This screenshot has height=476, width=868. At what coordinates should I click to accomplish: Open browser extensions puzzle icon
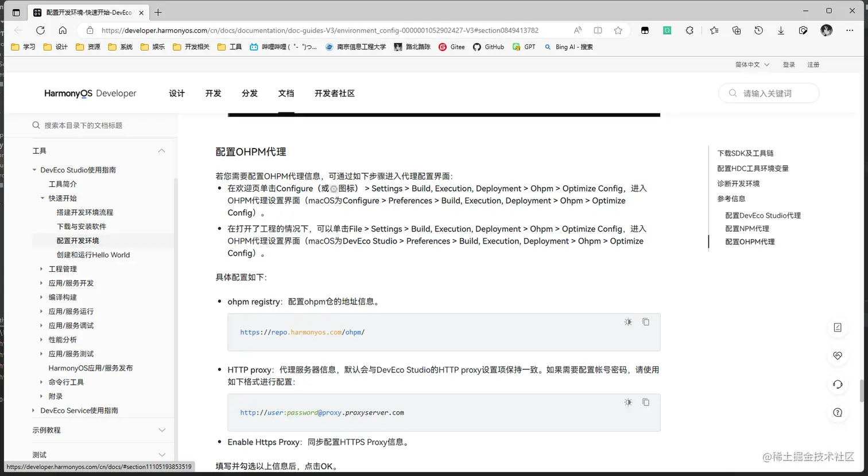point(689,30)
